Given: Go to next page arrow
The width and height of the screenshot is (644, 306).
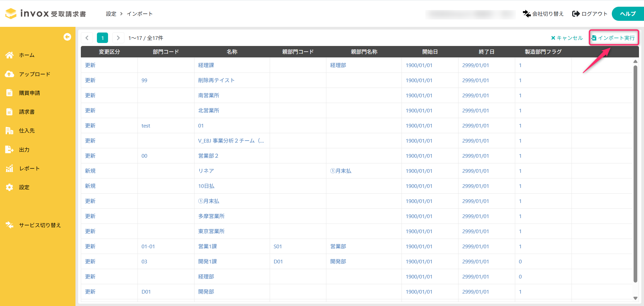Looking at the screenshot, I should [118, 38].
